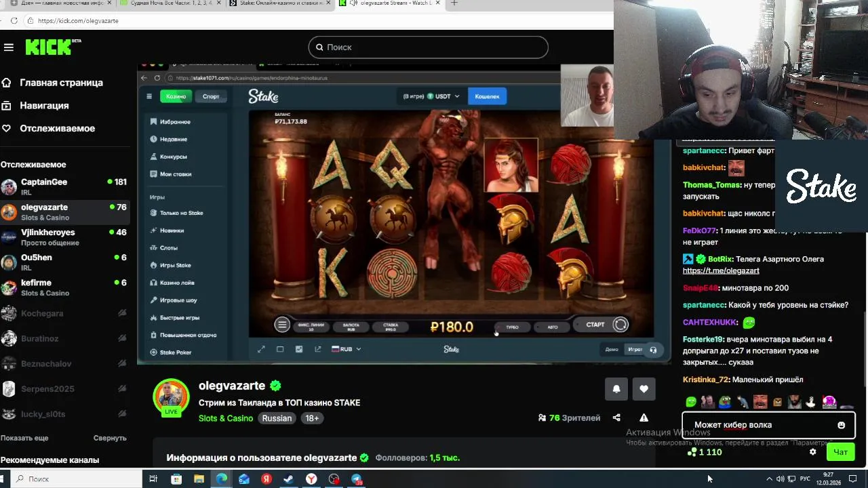Open Steam from the taskbar
Image resolution: width=868 pixels, height=488 pixels.
[x=288, y=479]
